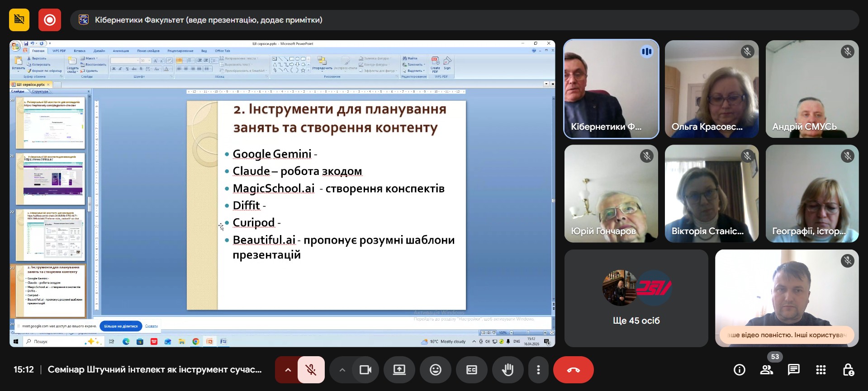This screenshot has height=391, width=868.
Task: Open the 'Вид' ribbon tab
Action: click(204, 51)
